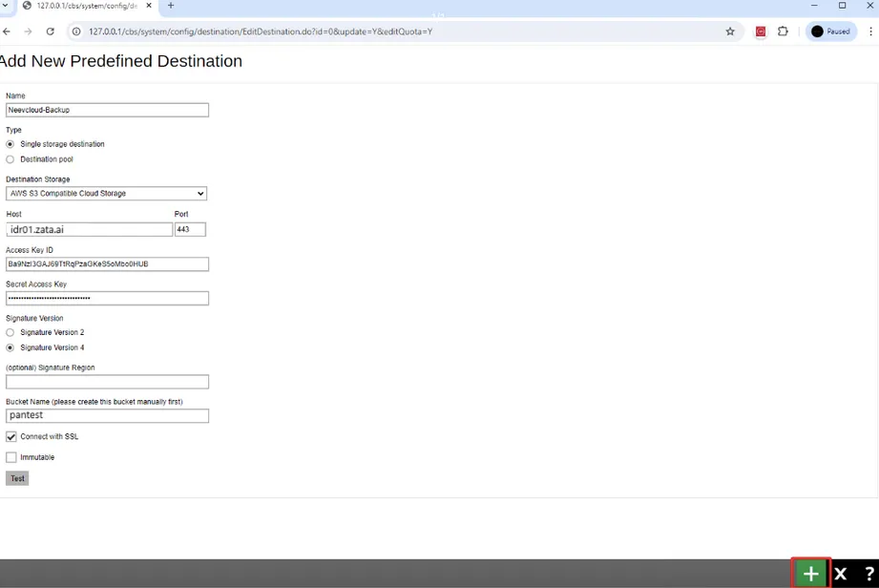This screenshot has width=879, height=588.
Task: Bookmark this page with the star icon
Action: pyautogui.click(x=730, y=31)
